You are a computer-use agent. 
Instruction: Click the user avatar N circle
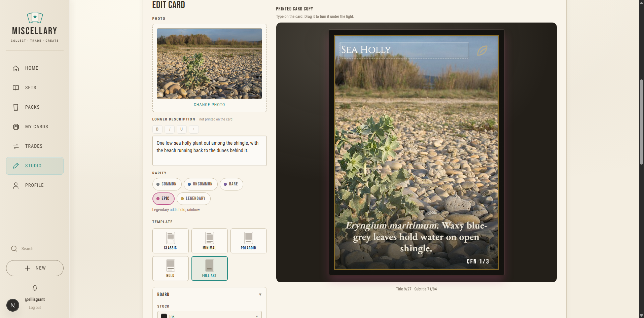pyautogui.click(x=13, y=305)
